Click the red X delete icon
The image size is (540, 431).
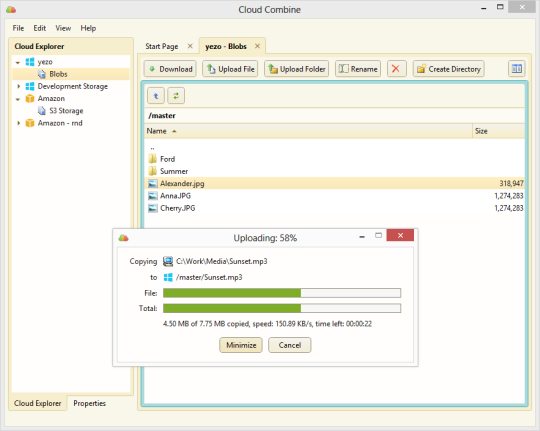click(396, 69)
